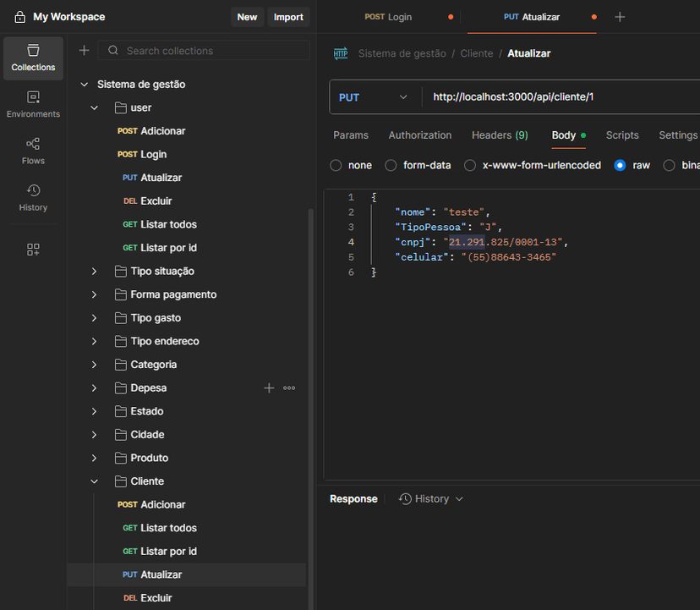Select the x-www-form-urlencoded radio button

point(470,166)
